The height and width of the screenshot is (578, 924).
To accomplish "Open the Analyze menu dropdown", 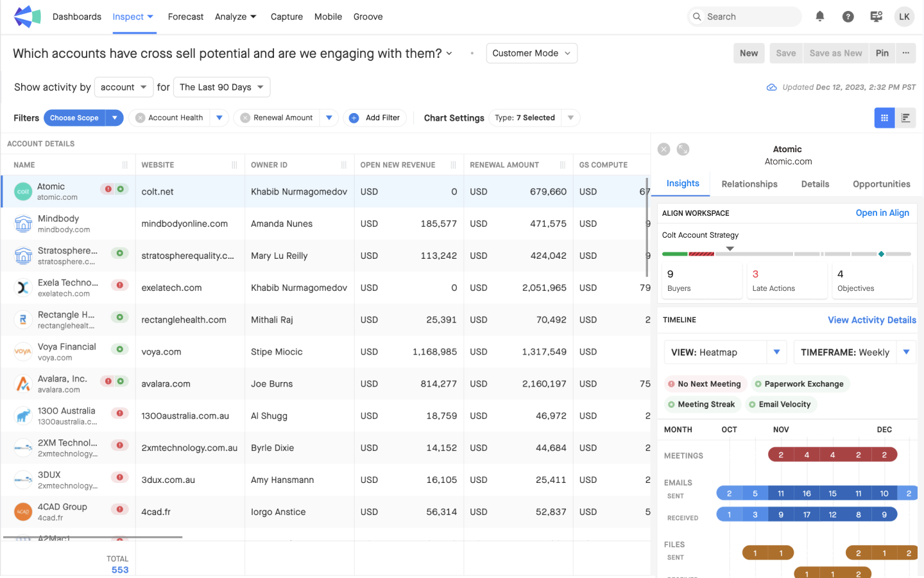I will pyautogui.click(x=235, y=17).
